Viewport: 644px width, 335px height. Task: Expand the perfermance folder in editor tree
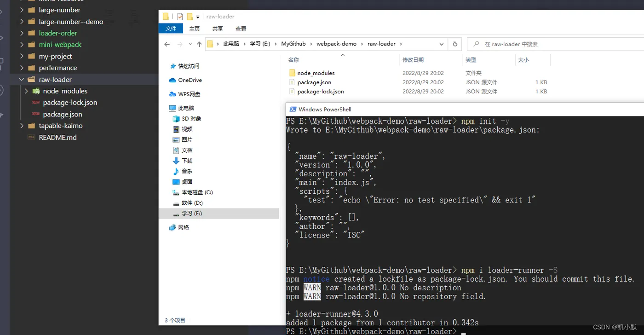pyautogui.click(x=22, y=68)
